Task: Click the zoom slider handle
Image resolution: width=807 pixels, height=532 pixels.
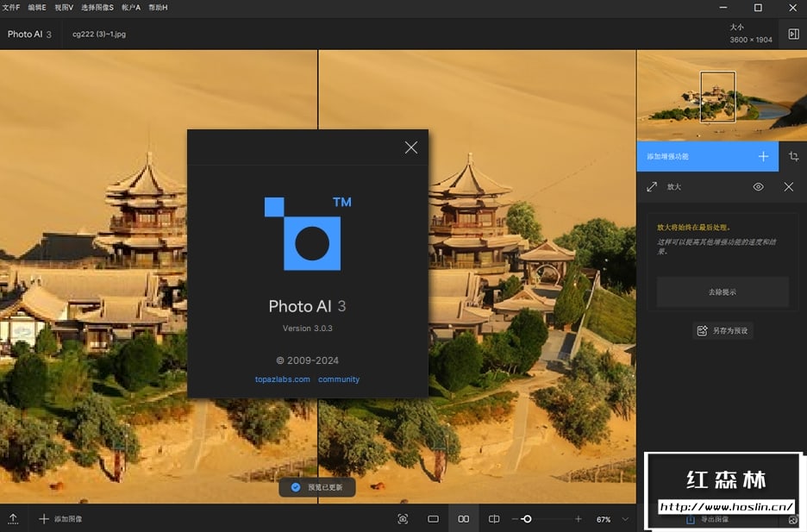Action: coord(527,519)
